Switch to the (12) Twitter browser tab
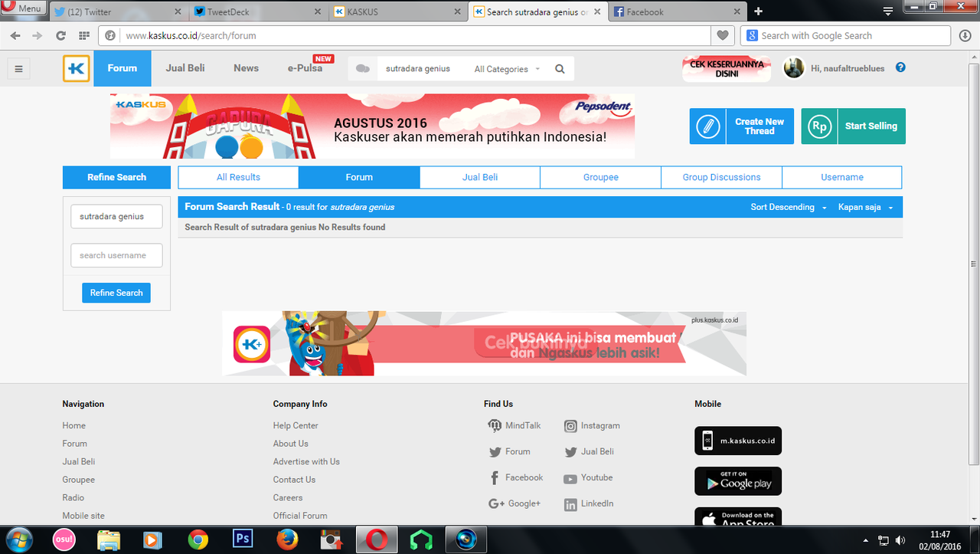Image resolution: width=980 pixels, height=554 pixels. (x=119, y=11)
